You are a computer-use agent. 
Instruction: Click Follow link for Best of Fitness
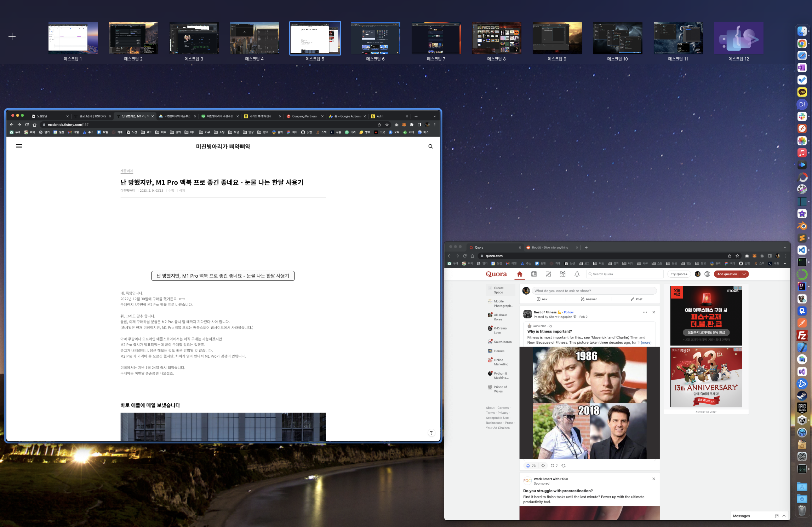click(x=568, y=312)
